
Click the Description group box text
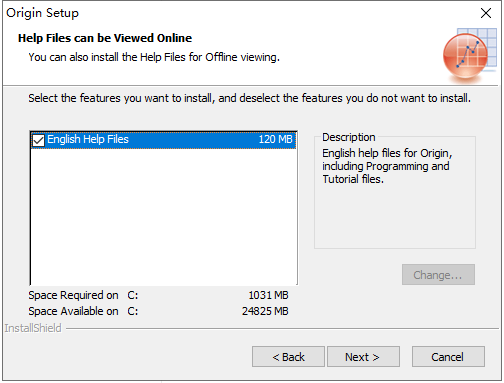point(387,166)
